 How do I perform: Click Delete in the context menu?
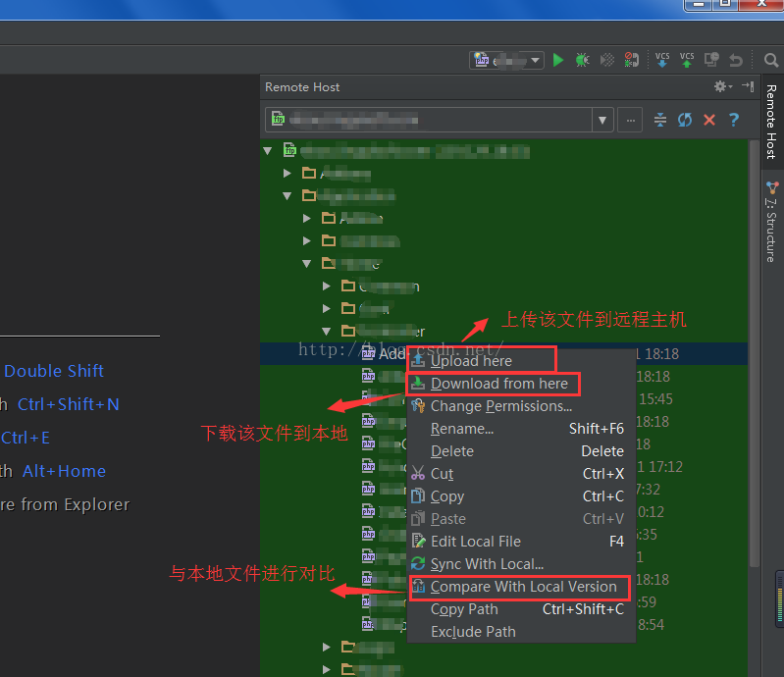tap(520, 451)
